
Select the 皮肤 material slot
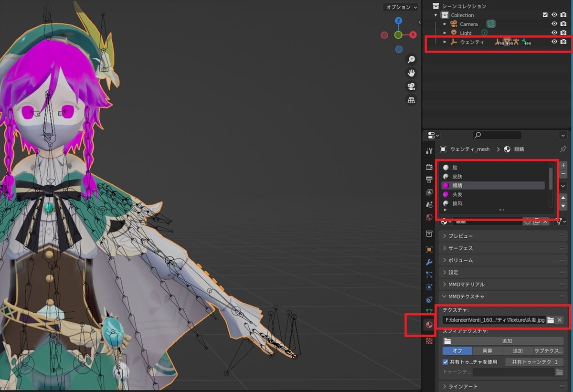(x=493, y=177)
